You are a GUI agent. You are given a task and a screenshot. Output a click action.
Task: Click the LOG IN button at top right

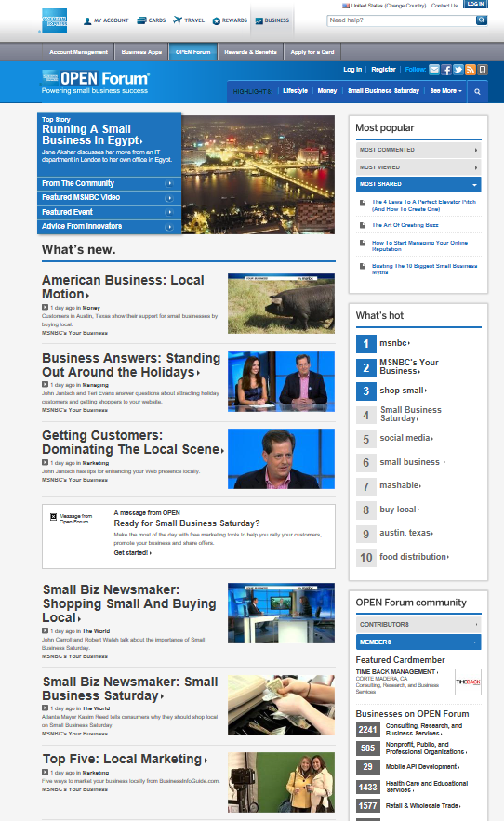(x=475, y=5)
